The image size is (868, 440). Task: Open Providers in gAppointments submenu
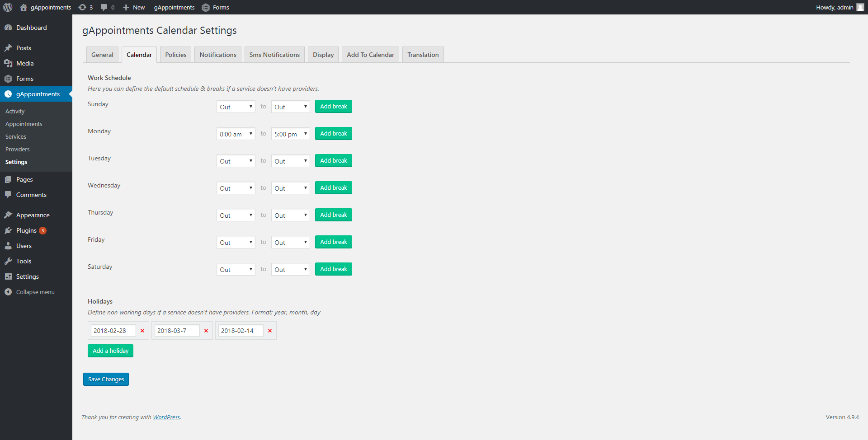tap(17, 149)
